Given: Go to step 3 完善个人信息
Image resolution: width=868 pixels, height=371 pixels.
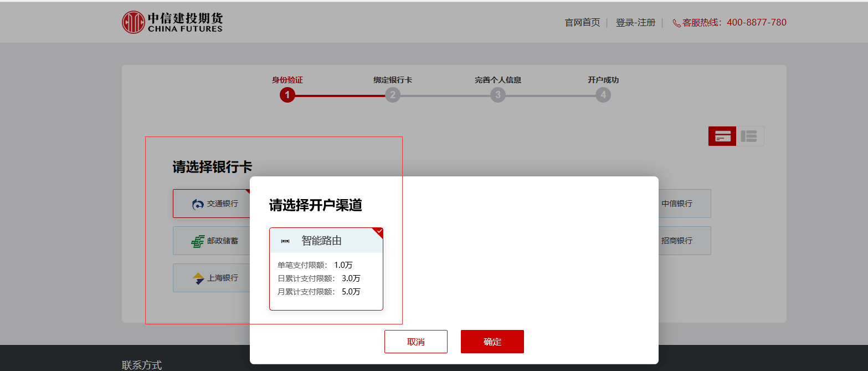Looking at the screenshot, I should pos(498,95).
